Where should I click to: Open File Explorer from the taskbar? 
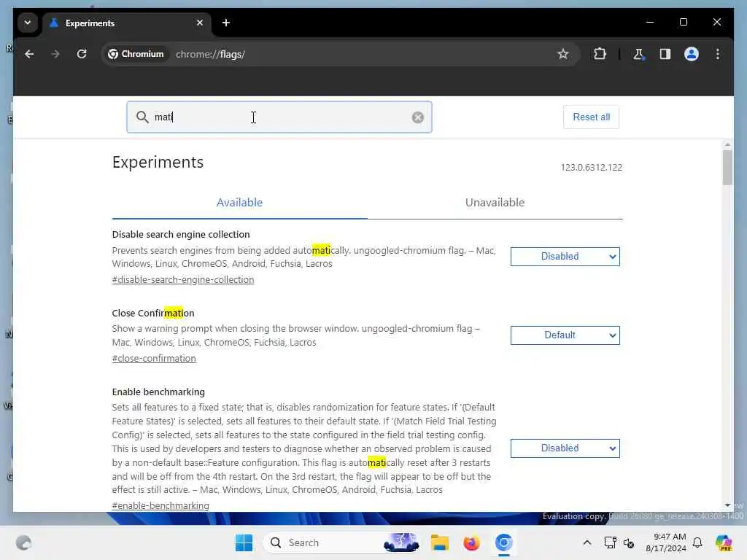click(439, 542)
